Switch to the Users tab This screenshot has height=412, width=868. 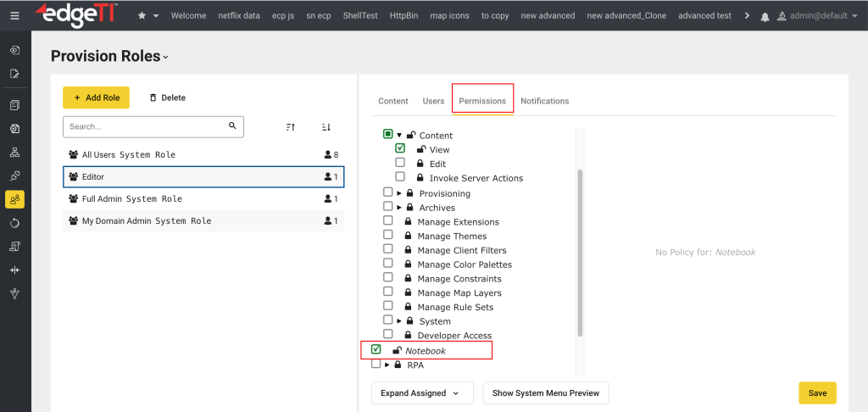[x=433, y=101]
